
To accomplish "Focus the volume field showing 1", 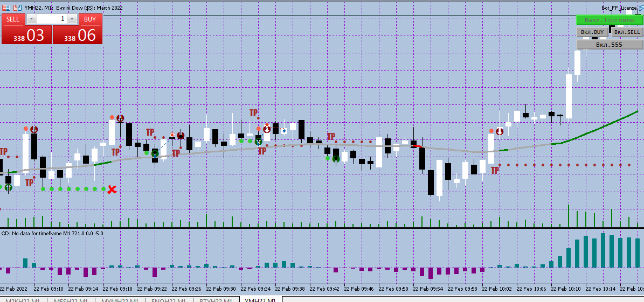I will point(52,19).
